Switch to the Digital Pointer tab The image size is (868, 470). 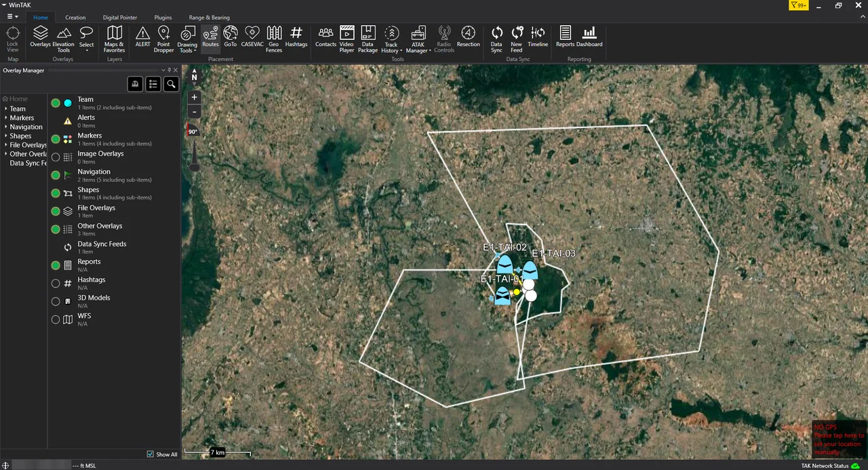coord(120,17)
